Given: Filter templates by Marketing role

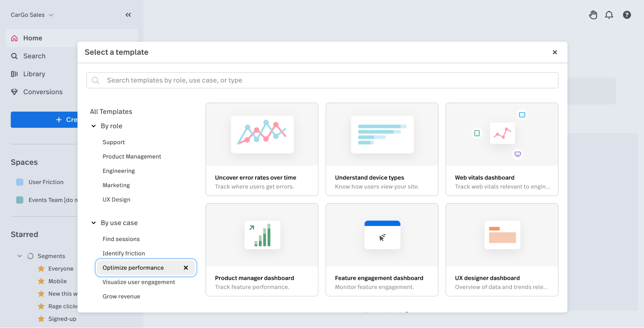Looking at the screenshot, I should pyautogui.click(x=116, y=185).
